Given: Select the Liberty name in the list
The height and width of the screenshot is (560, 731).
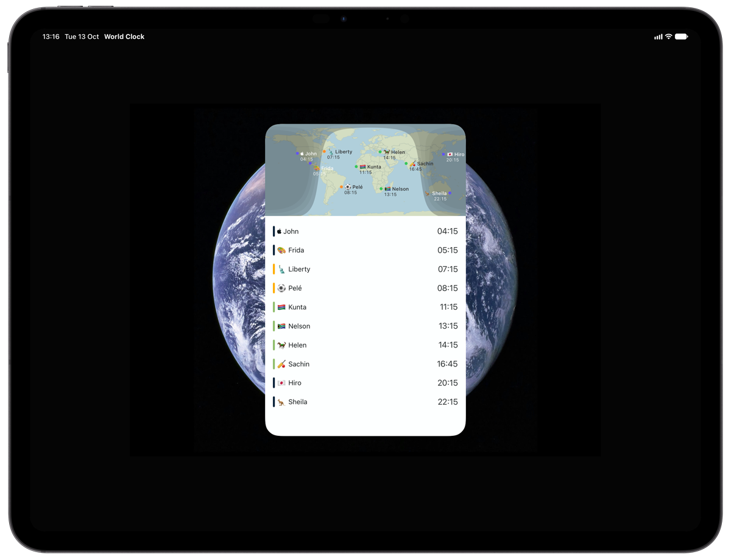Looking at the screenshot, I should (x=299, y=269).
